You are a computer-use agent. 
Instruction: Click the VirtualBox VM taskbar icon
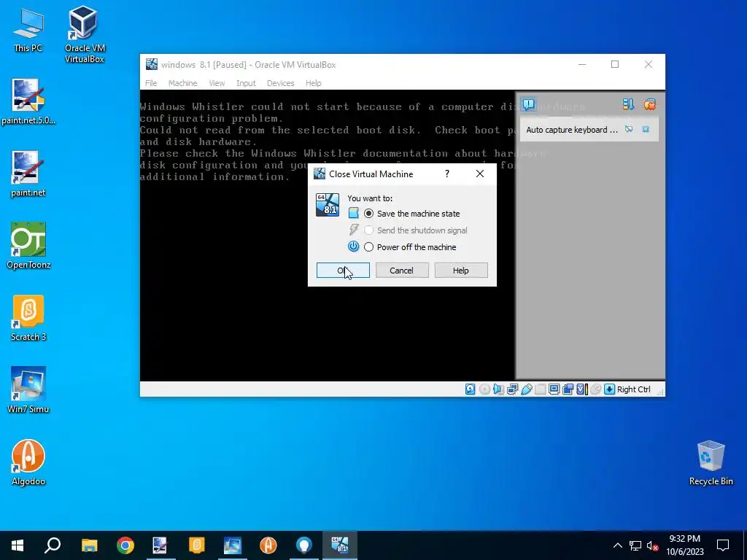[340, 545]
